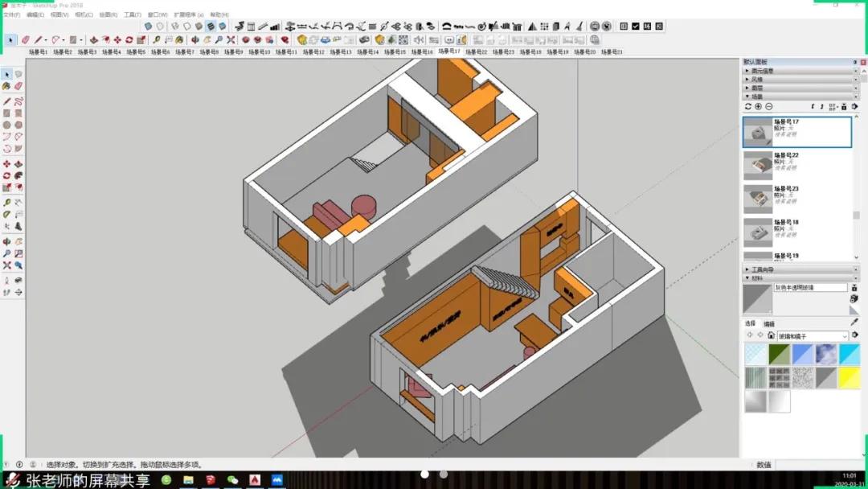Click the Eraser tool in top toolbar
Viewport: 868px width, 489px height.
(26, 39)
